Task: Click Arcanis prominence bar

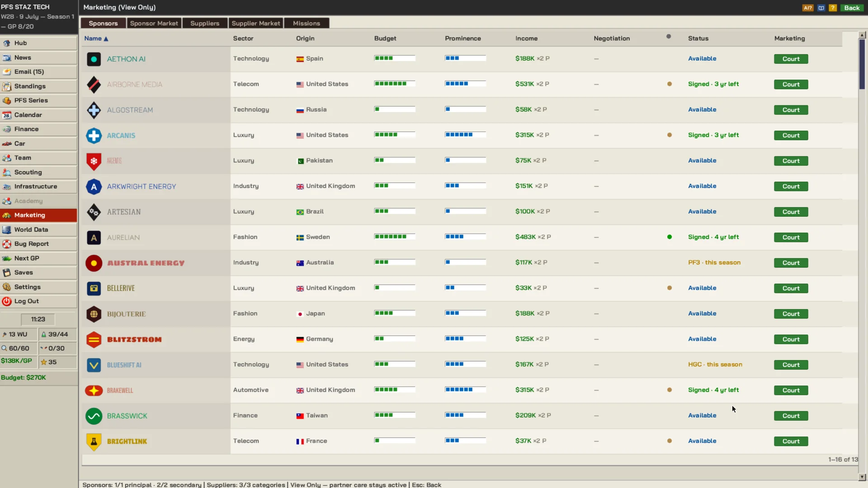Action: pyautogui.click(x=465, y=135)
